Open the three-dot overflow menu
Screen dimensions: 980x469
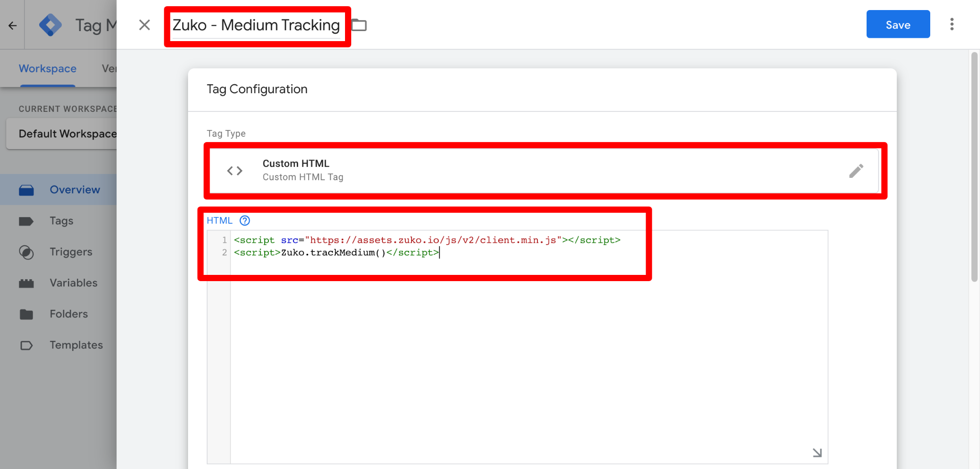[952, 24]
